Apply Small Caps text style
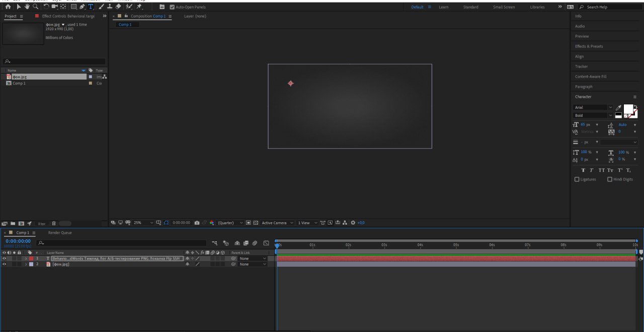 [x=610, y=170]
